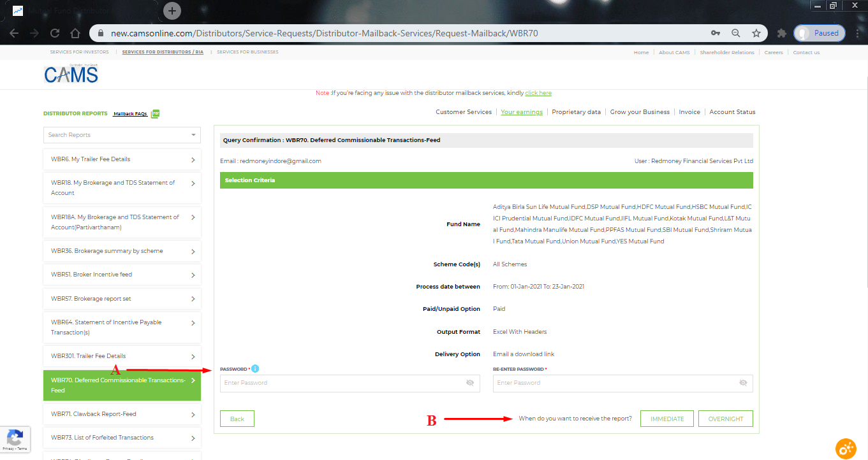Toggle re-enter password visibility eye

point(743,383)
